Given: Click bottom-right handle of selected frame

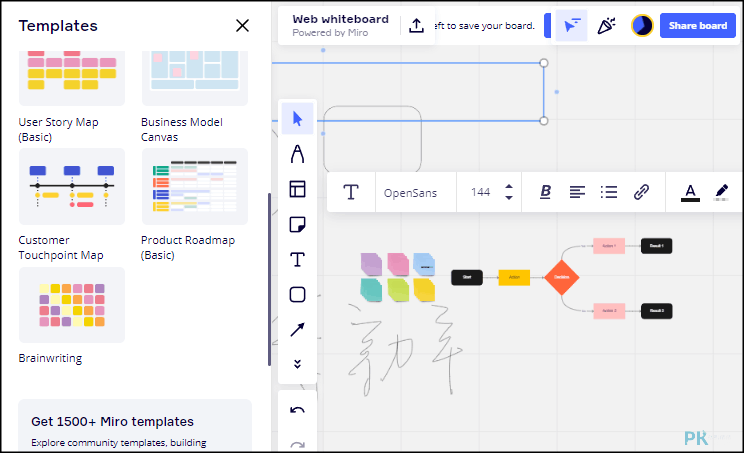Looking at the screenshot, I should pos(544,120).
